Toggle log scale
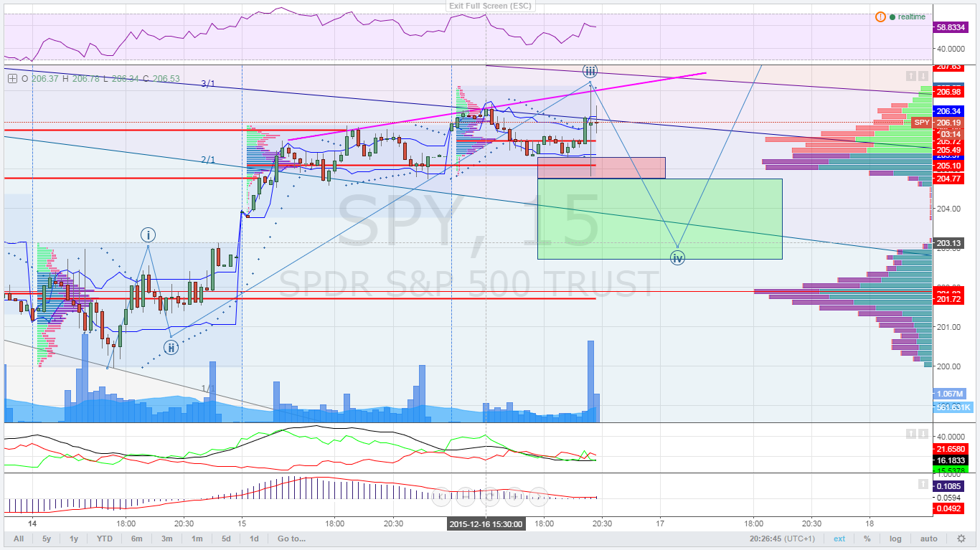980x550 pixels. [896, 539]
